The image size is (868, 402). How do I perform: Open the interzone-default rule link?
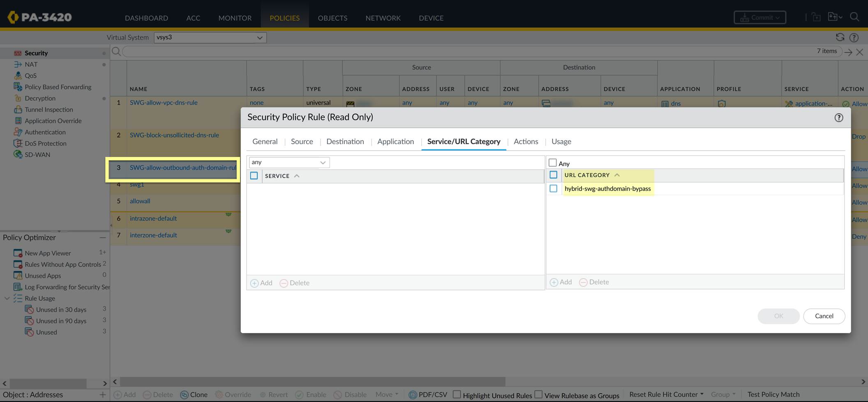[153, 235]
